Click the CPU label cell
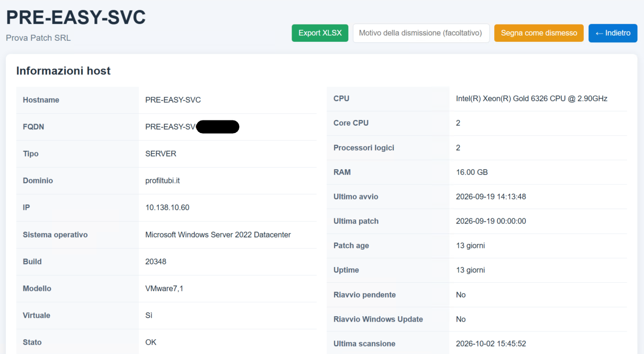 388,98
